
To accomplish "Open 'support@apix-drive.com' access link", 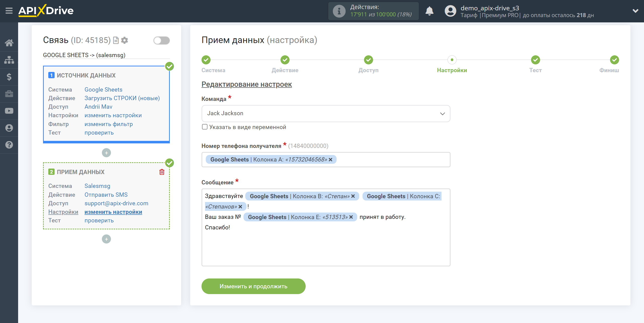I will coord(116,203).
